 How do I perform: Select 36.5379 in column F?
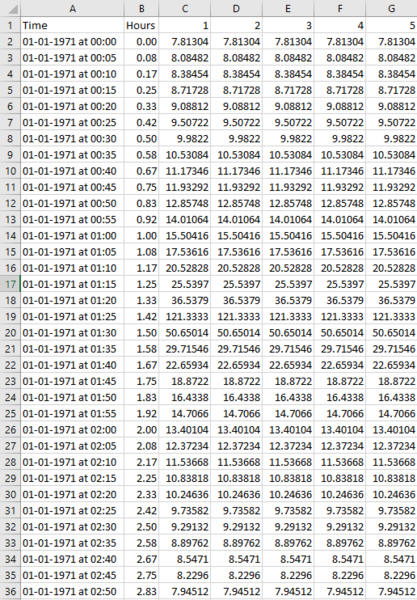pos(340,300)
